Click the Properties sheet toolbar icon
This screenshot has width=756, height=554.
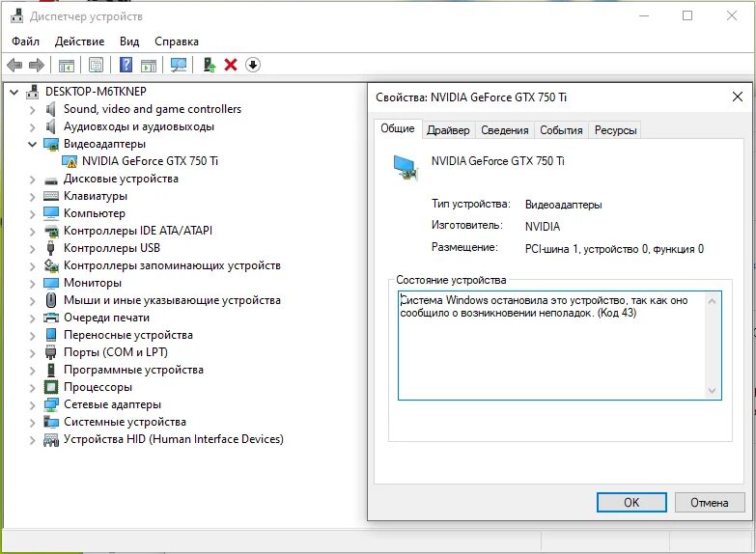(x=96, y=65)
